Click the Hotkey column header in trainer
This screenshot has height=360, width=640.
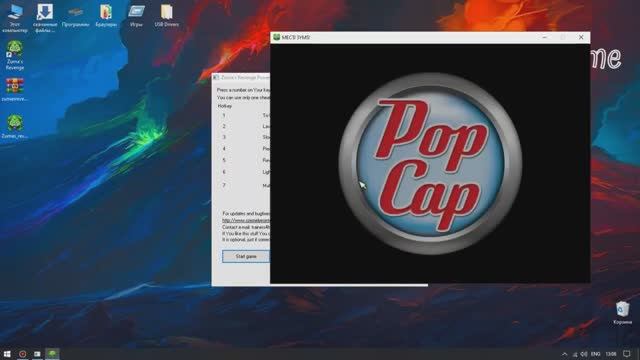tap(225, 106)
